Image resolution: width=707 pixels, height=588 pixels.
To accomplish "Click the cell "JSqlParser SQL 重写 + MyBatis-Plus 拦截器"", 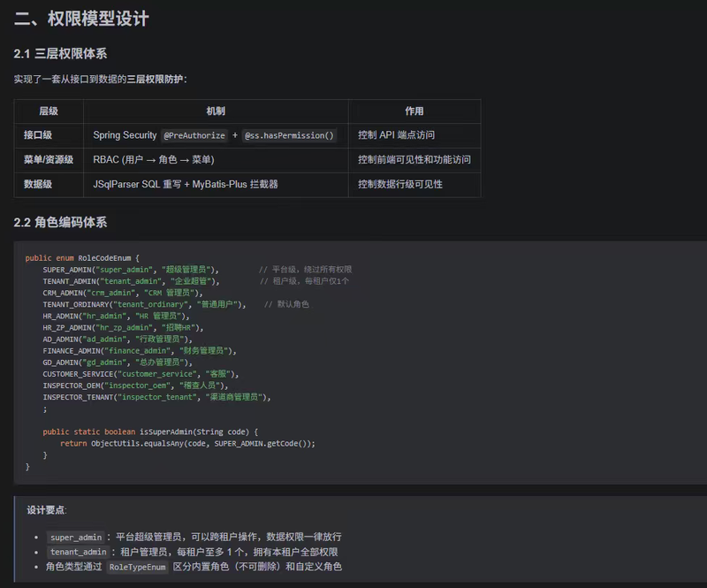I will pyautogui.click(x=186, y=184).
